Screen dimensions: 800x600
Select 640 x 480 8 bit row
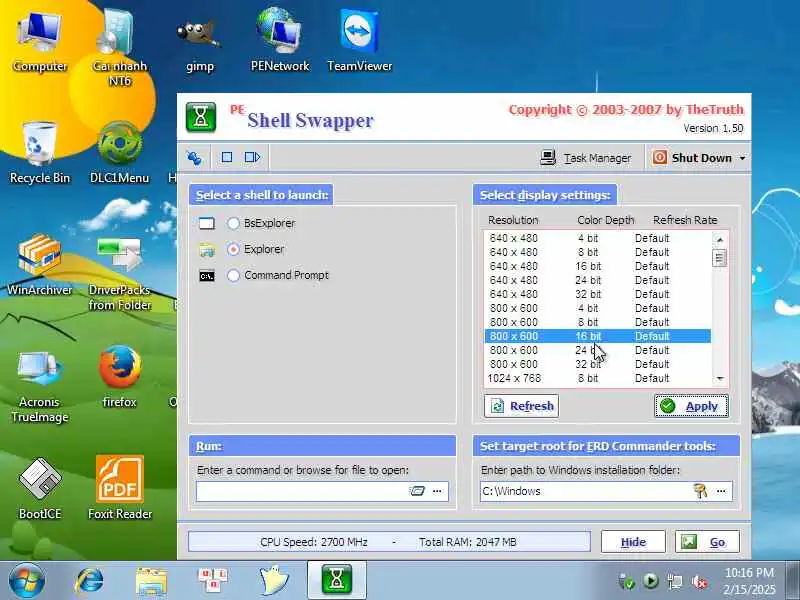pos(597,252)
